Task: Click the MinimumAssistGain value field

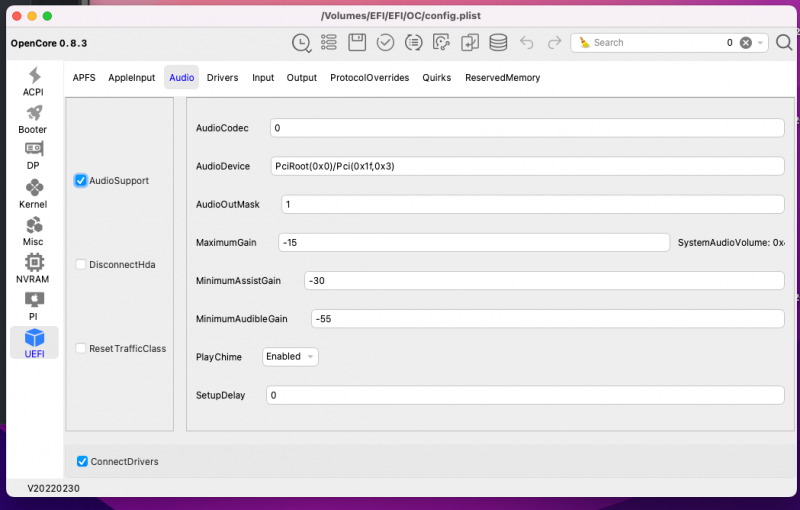Action: (x=544, y=280)
